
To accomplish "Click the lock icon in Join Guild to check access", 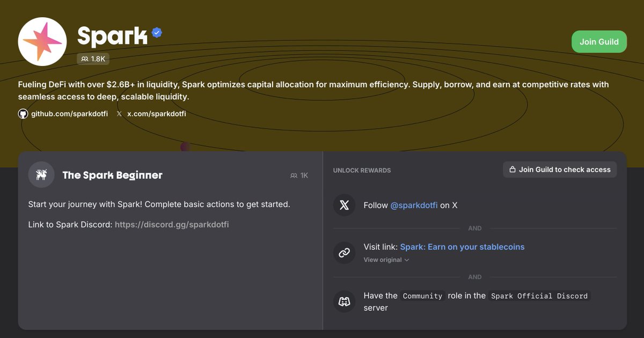I will [x=513, y=170].
